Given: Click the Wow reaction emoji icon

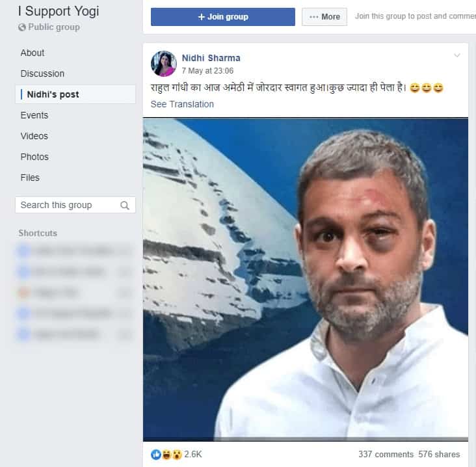Looking at the screenshot, I should [177, 455].
